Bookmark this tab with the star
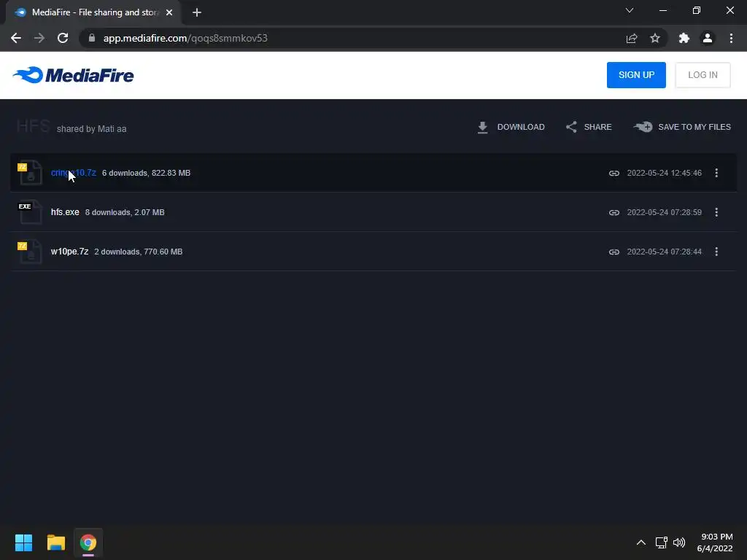Image resolution: width=747 pixels, height=560 pixels. 655,38
